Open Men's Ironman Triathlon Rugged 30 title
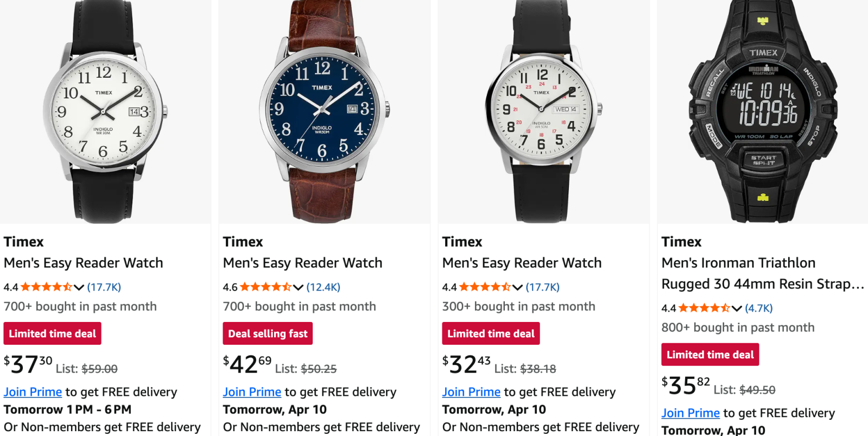Screen dimensions: 868x436 [763, 273]
